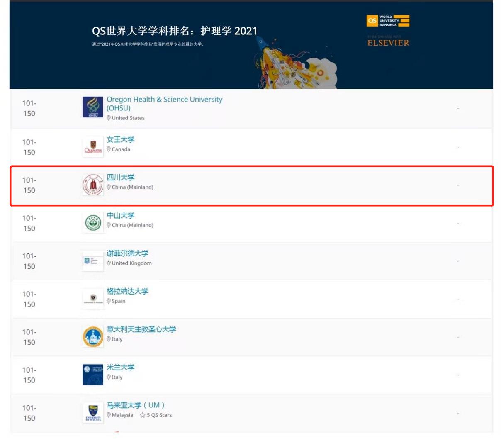Screen dimensions: 501x448
Task: Click the Oregon Health & Science University logo
Action: pyautogui.click(x=93, y=107)
